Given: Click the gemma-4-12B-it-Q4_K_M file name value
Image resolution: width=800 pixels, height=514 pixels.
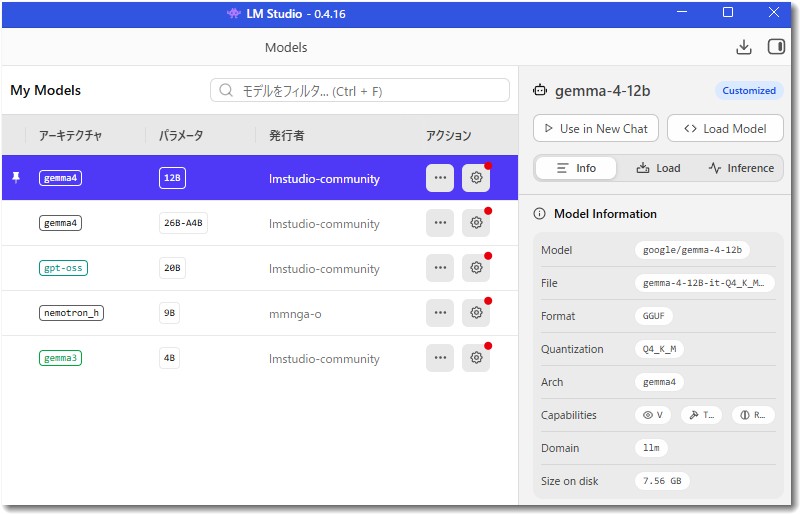Looking at the screenshot, I should (704, 283).
